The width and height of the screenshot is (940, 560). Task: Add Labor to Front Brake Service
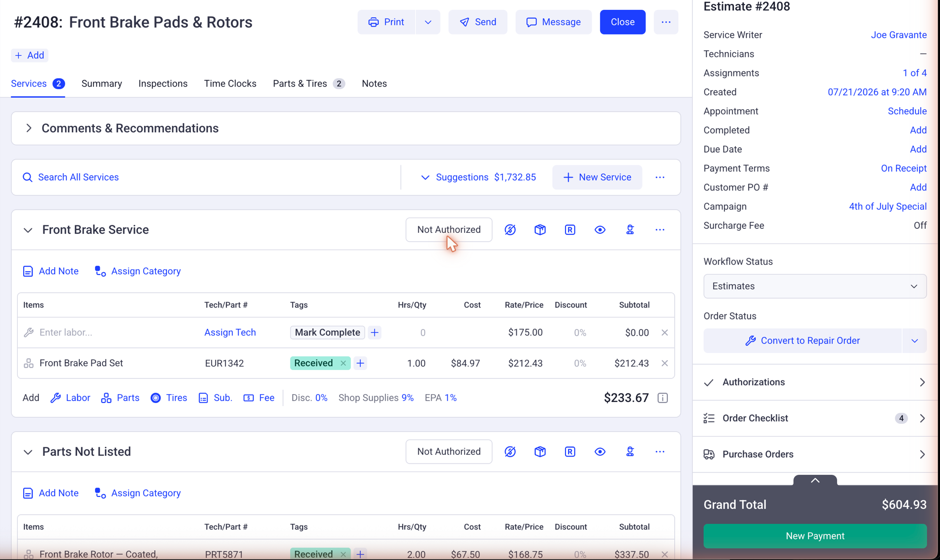70,398
